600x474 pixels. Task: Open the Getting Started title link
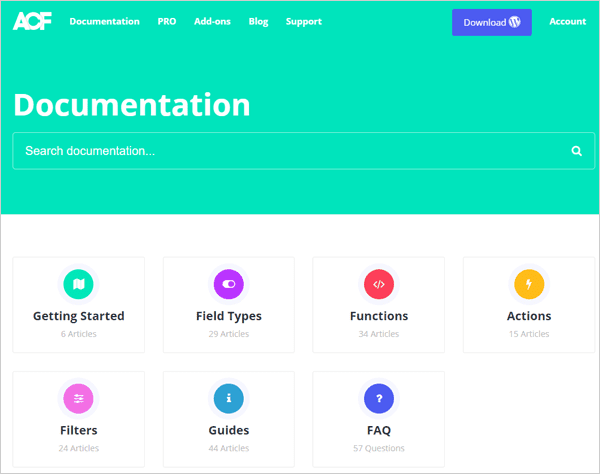point(78,316)
